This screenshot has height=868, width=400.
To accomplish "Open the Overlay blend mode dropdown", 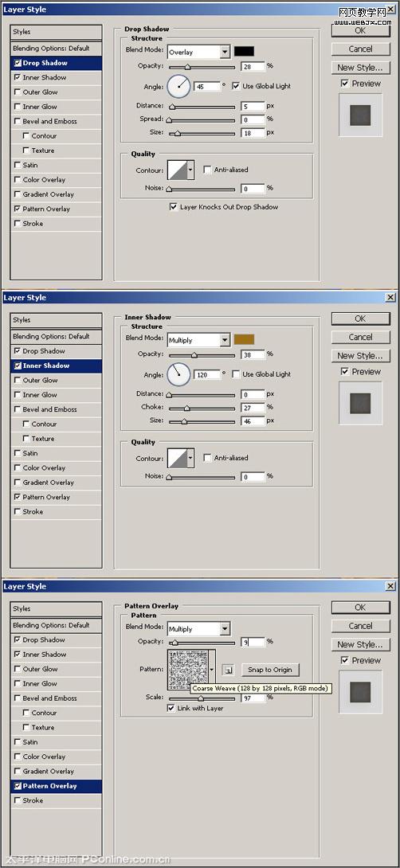I will (225, 52).
